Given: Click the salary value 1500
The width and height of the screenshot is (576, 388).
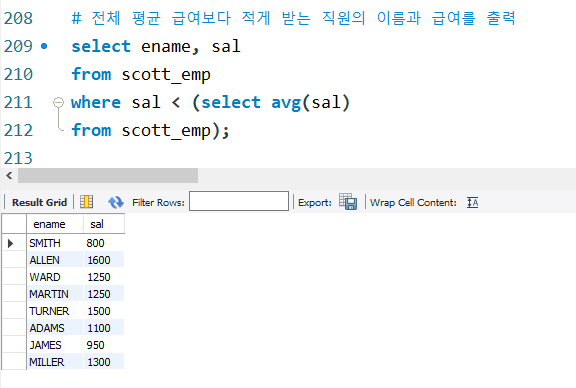Looking at the screenshot, I should (x=99, y=311).
